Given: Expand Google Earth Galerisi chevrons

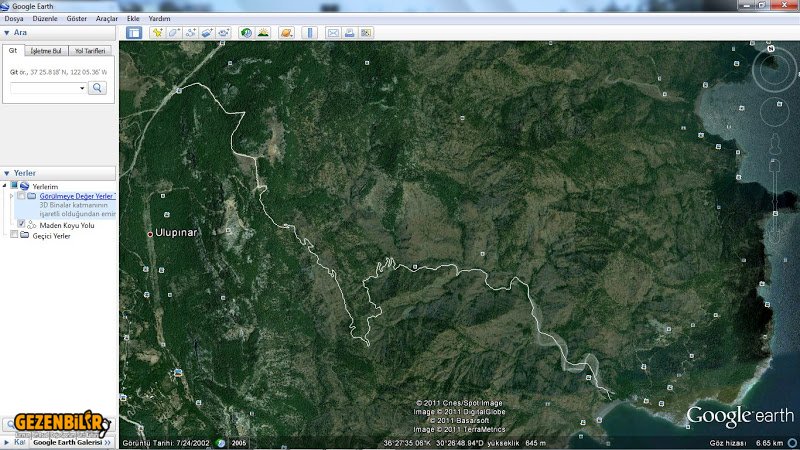Looking at the screenshot, I should pyautogui.click(x=108, y=442).
